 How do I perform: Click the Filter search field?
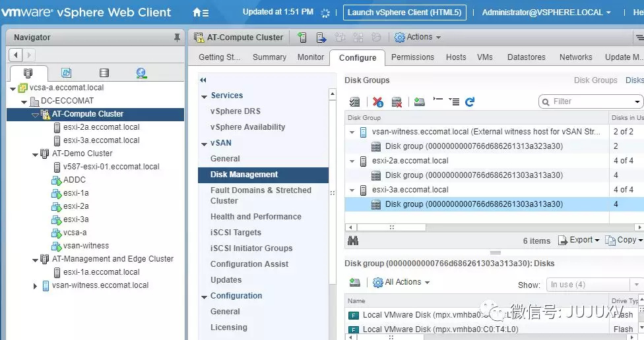[x=591, y=101]
